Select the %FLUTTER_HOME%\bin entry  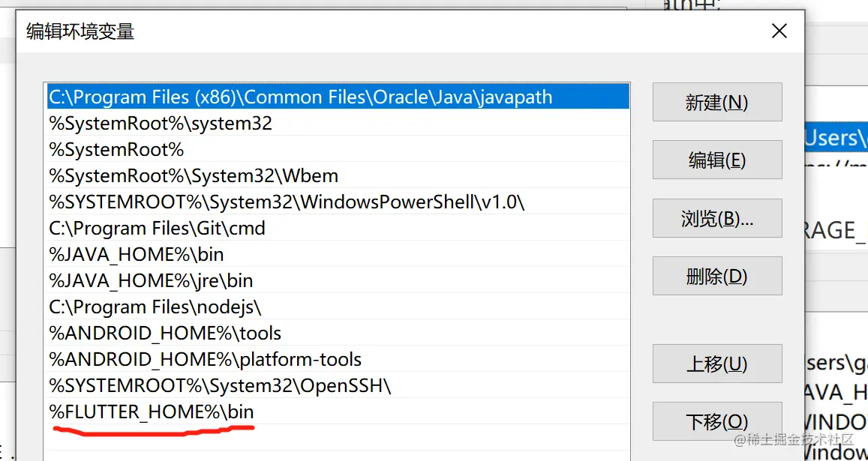tap(152, 412)
